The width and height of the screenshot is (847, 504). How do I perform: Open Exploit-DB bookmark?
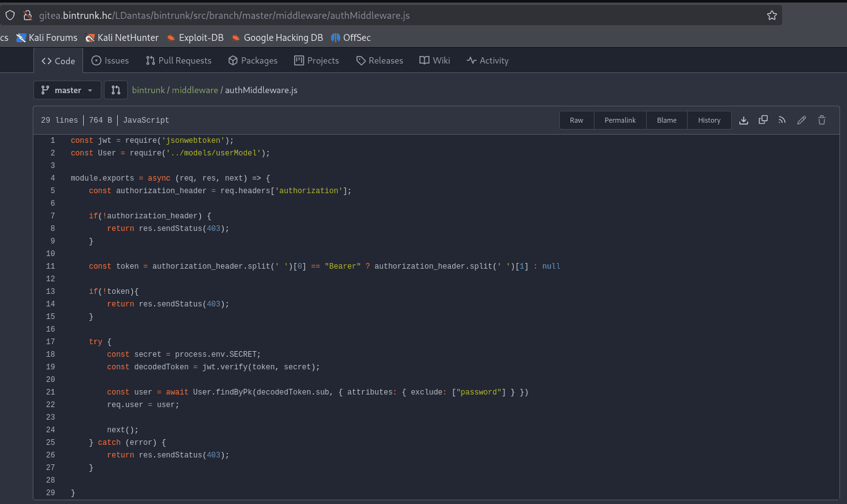(195, 38)
